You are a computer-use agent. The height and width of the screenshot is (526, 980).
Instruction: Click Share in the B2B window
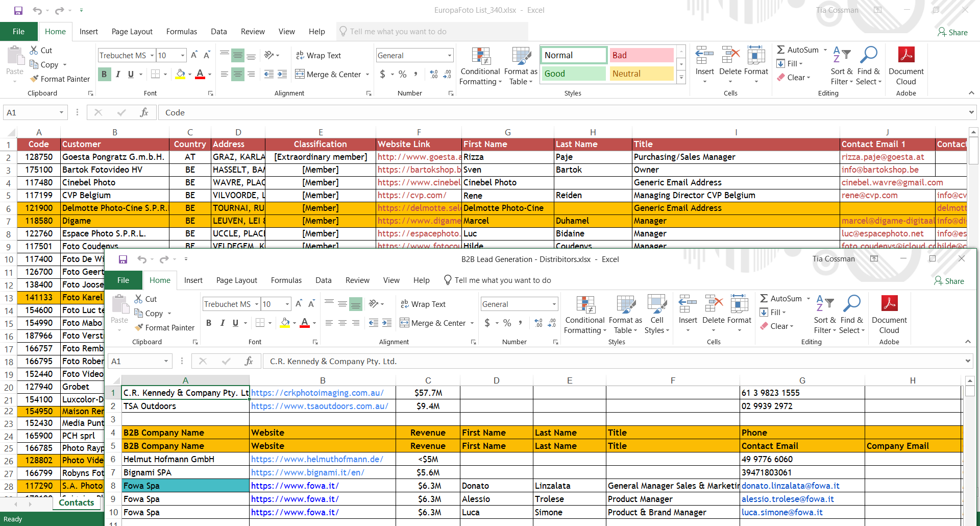tap(949, 281)
